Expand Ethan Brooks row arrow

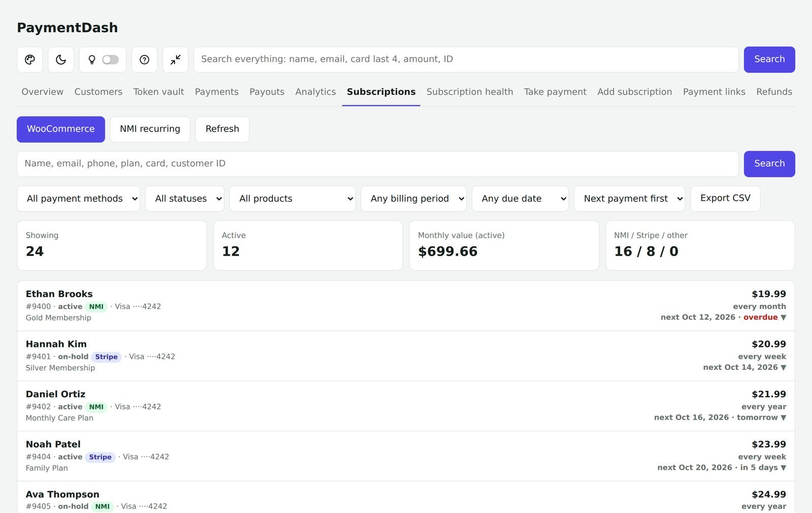[783, 318]
